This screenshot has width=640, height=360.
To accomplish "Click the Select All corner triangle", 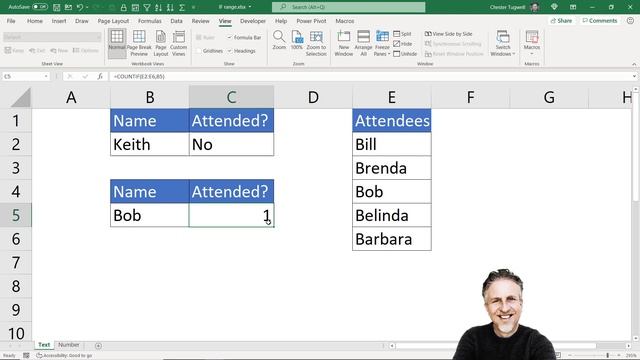I will pyautogui.click(x=20, y=97).
